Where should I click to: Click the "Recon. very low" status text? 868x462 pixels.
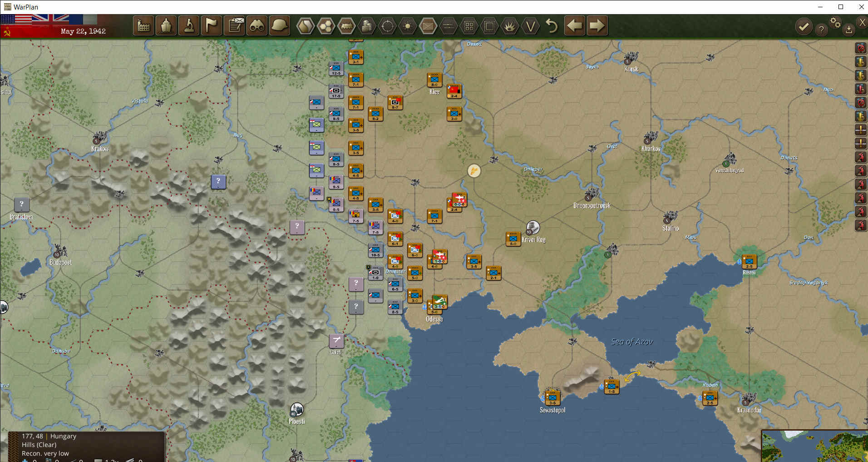[x=45, y=453]
